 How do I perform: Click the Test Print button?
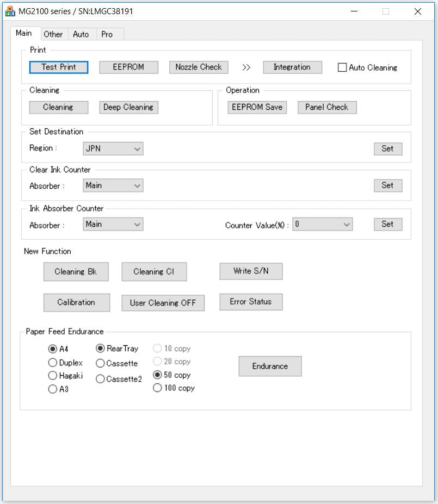[x=59, y=67]
